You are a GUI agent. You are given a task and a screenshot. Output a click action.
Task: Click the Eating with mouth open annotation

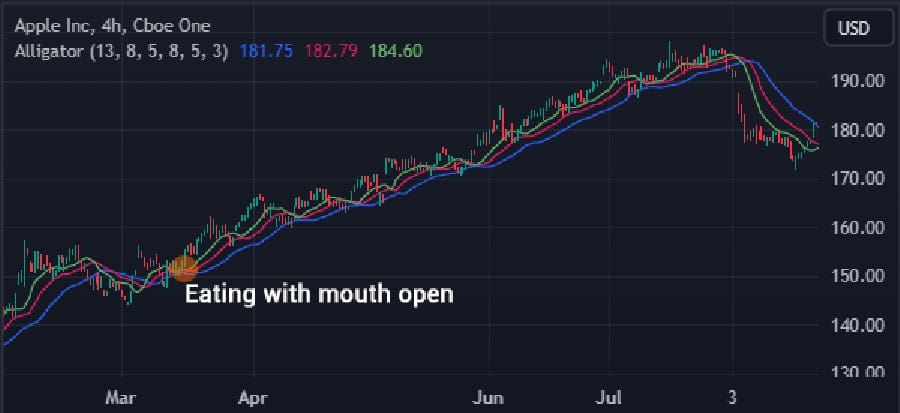coord(319,294)
